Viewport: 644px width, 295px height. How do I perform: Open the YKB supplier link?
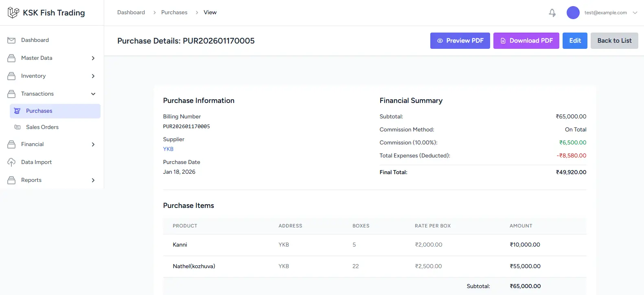point(168,149)
